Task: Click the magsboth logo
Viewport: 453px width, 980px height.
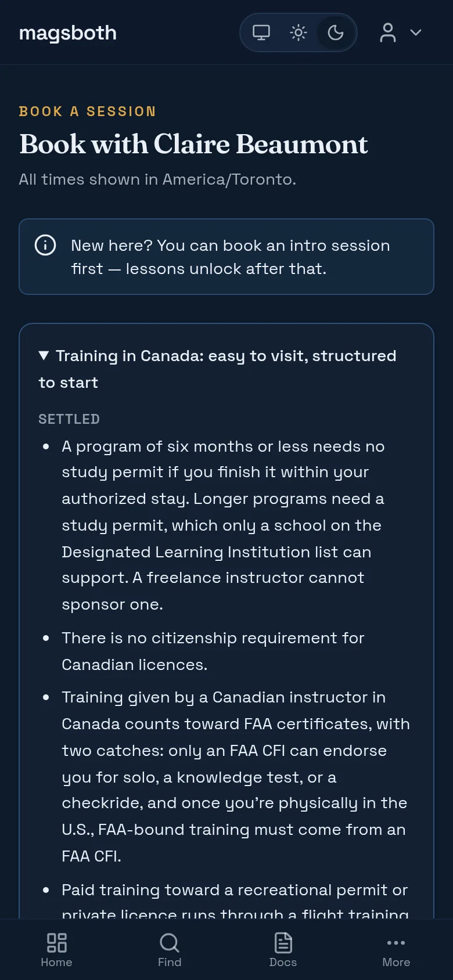Action: pos(68,33)
